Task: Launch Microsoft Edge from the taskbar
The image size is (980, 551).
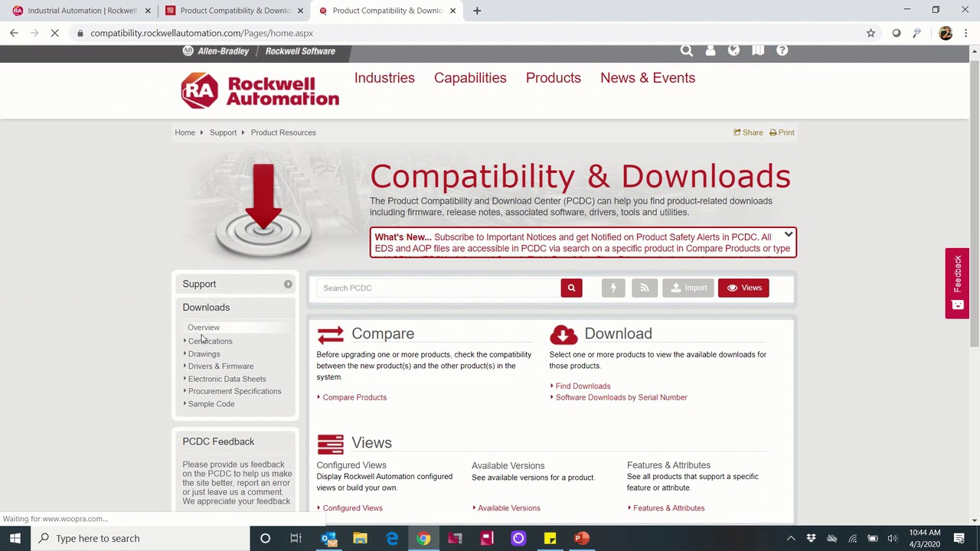Action: point(392,538)
